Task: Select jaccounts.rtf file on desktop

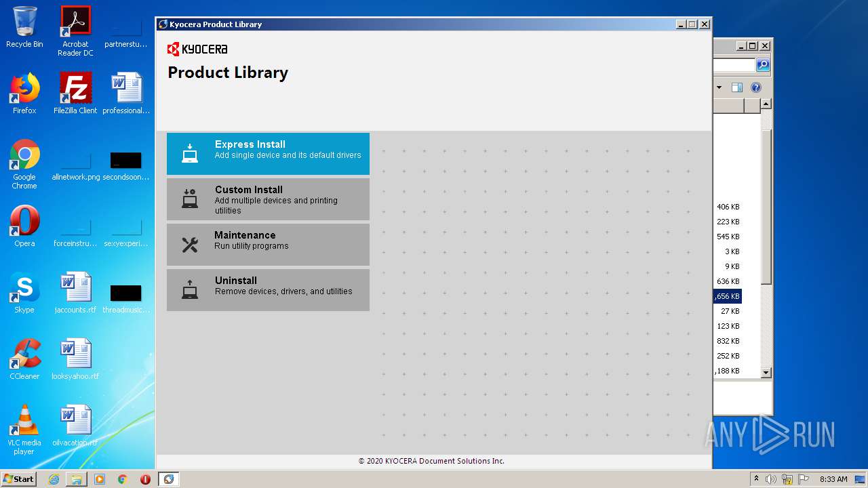Action: (x=75, y=293)
